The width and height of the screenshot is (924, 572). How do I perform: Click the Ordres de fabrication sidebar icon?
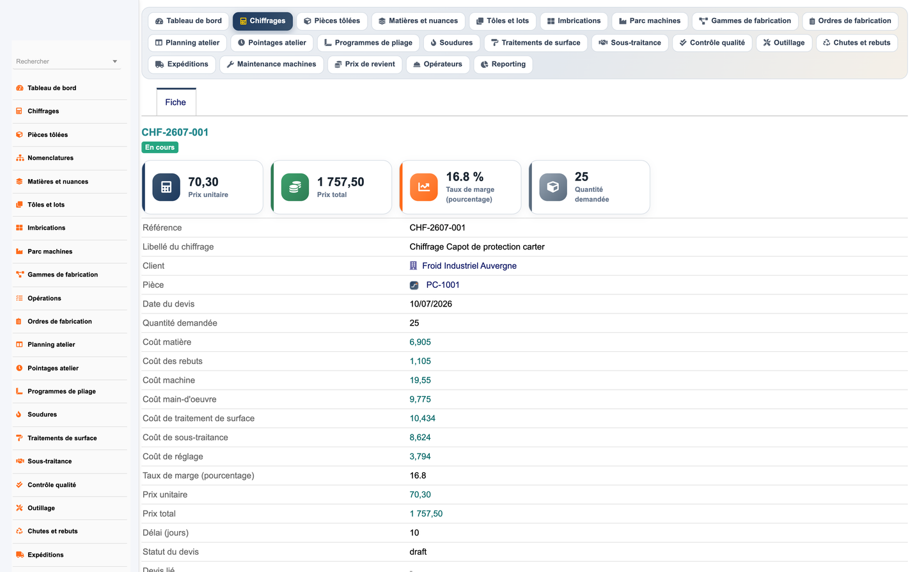(x=20, y=321)
